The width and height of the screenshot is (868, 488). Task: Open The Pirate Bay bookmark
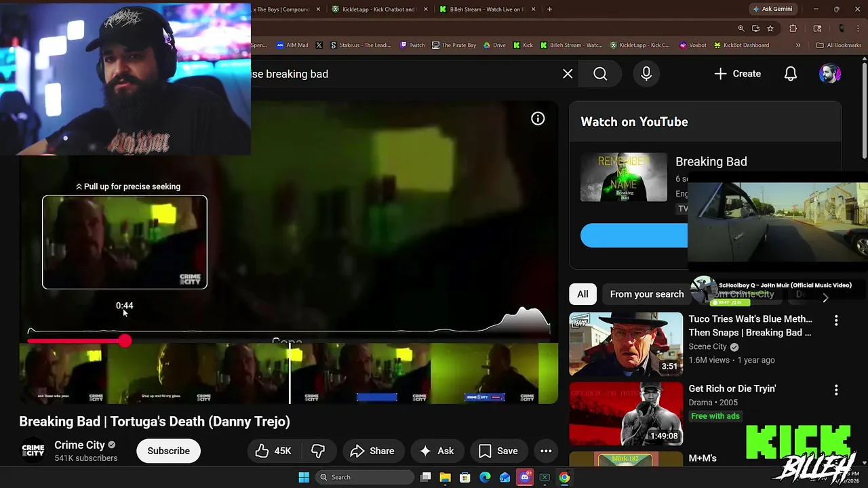(454, 45)
